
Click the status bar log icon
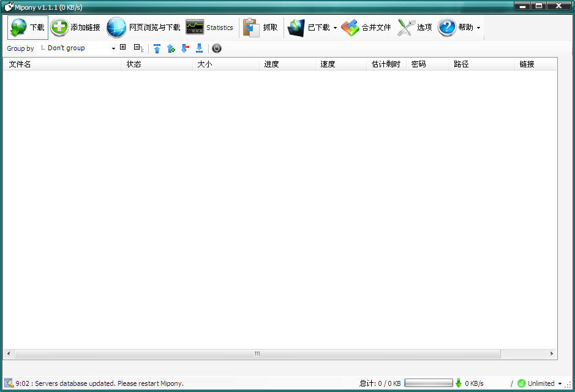pyautogui.click(x=9, y=383)
